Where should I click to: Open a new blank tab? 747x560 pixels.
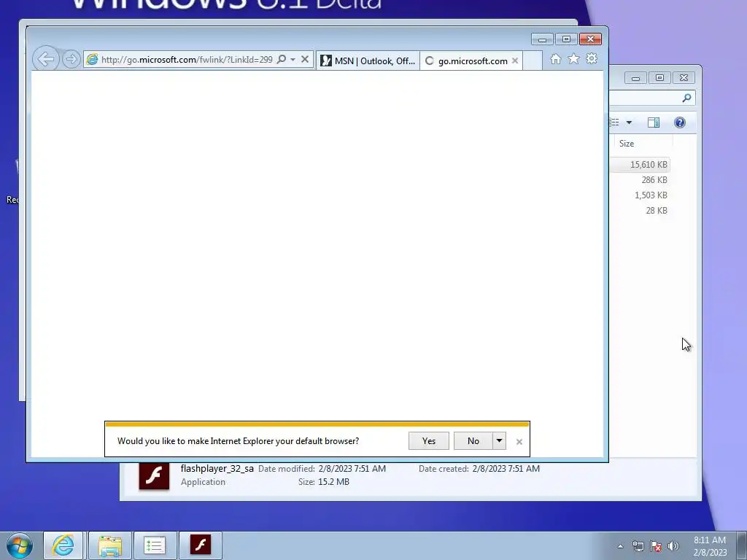click(x=533, y=61)
